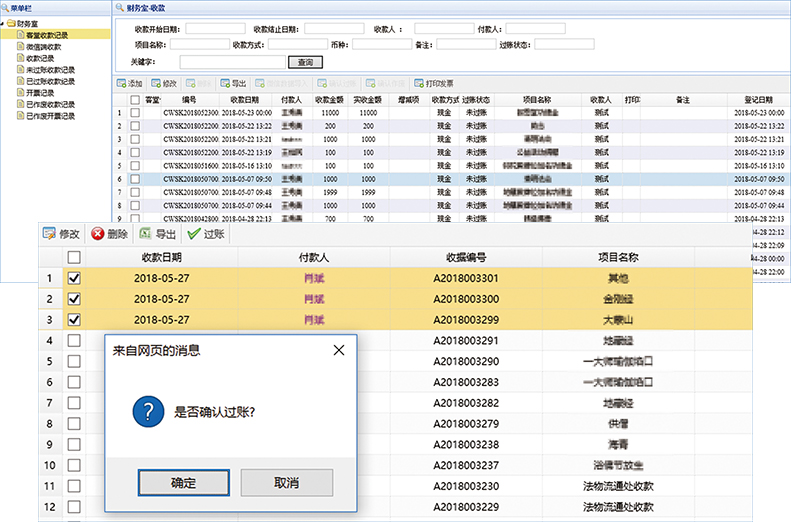Image resolution: width=791 pixels, height=522 pixels.
Task: Click the grayed 确认过账 toolbar icon
Action: coord(322,83)
